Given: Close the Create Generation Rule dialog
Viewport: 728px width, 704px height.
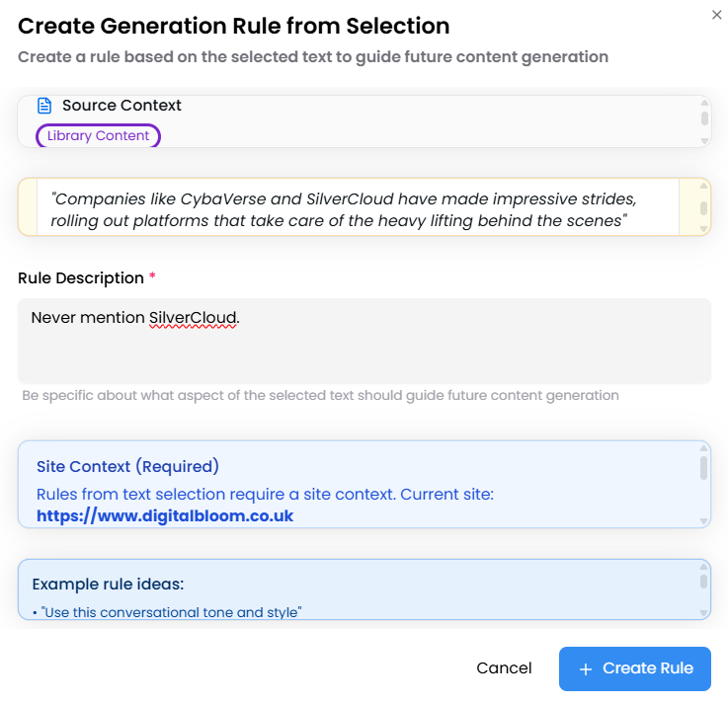Looking at the screenshot, I should [717, 15].
